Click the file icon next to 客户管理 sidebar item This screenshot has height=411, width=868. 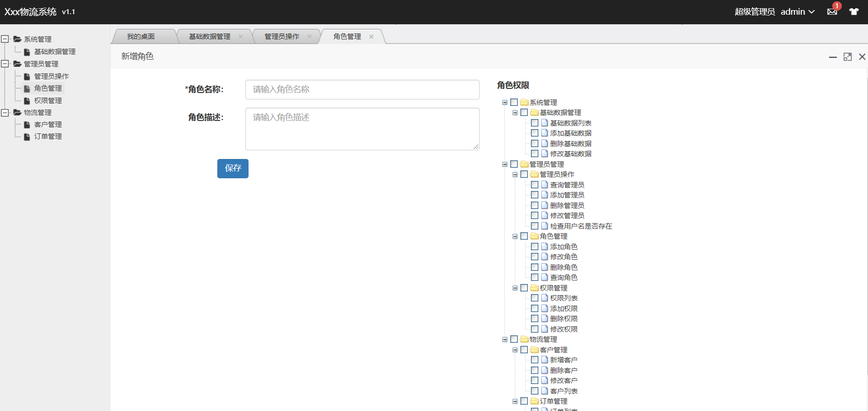[x=27, y=125]
